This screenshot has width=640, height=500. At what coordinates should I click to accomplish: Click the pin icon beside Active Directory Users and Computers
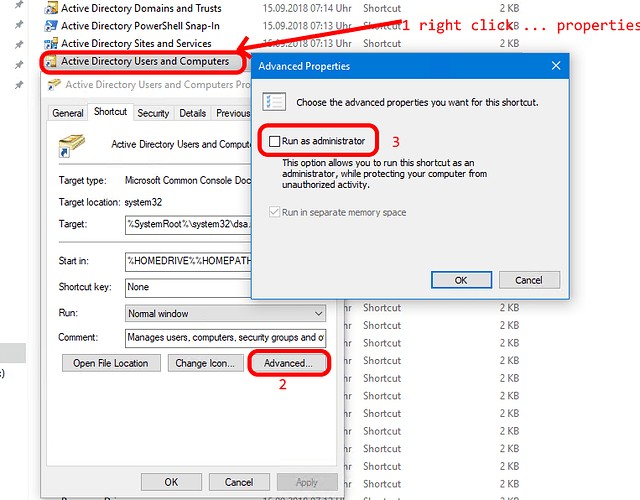[x=19, y=64]
